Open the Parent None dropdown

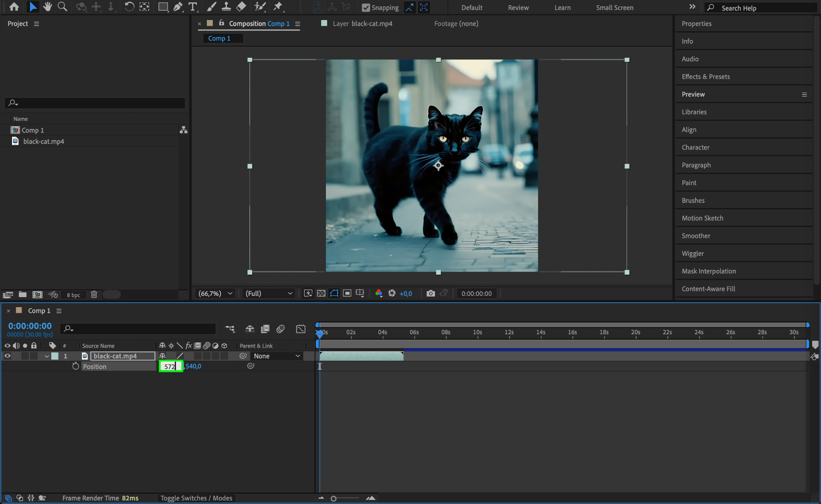point(277,356)
